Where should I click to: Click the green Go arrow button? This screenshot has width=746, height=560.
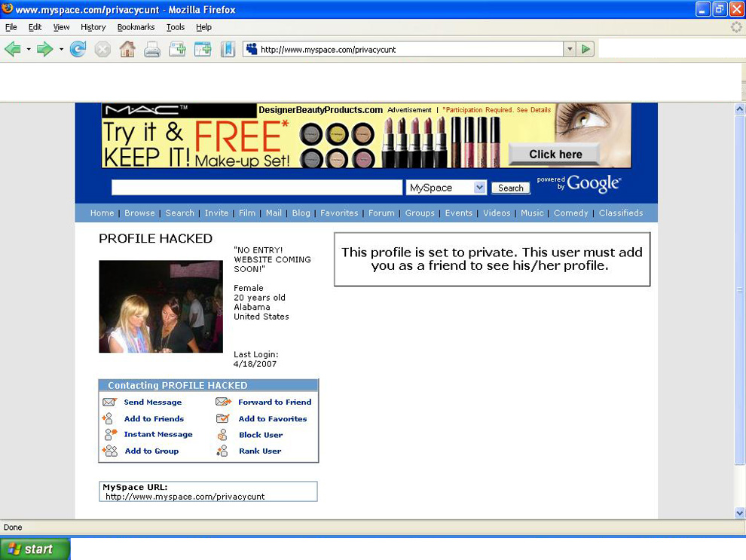pyautogui.click(x=585, y=49)
